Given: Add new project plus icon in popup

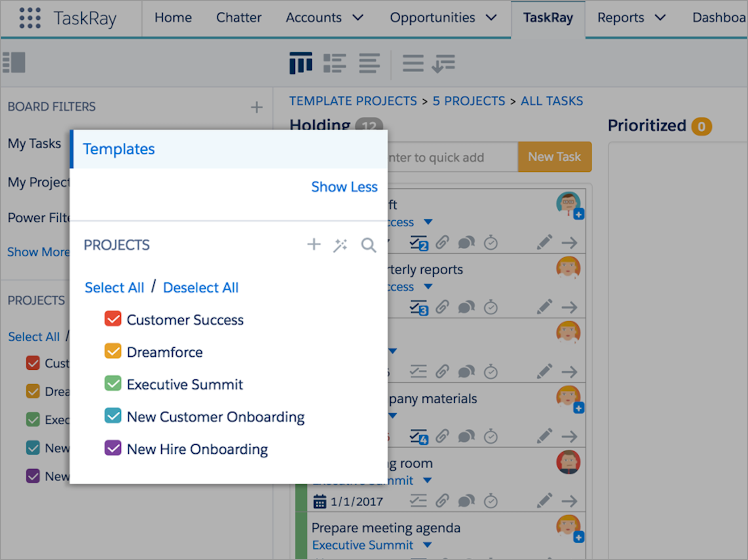Looking at the screenshot, I should tap(314, 244).
